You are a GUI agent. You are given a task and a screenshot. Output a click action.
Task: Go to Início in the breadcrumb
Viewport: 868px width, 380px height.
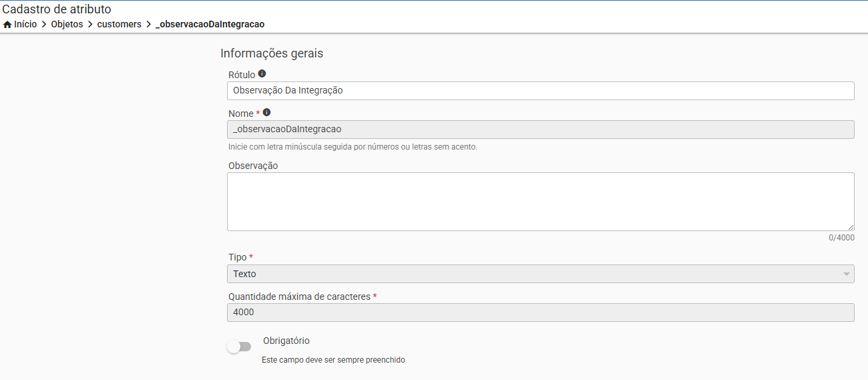click(25, 24)
